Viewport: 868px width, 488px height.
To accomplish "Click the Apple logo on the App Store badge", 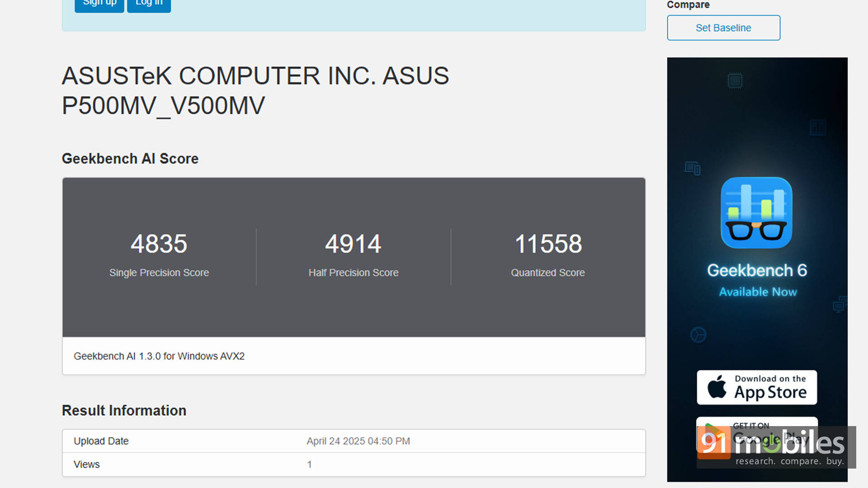I will pos(717,387).
